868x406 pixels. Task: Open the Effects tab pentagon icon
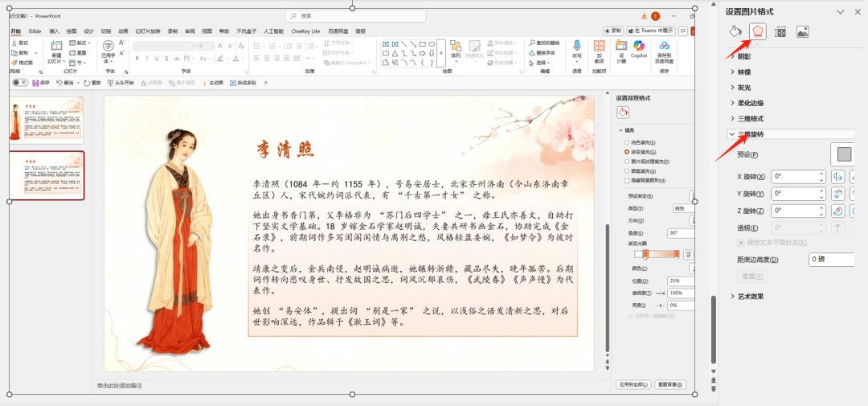tap(757, 31)
